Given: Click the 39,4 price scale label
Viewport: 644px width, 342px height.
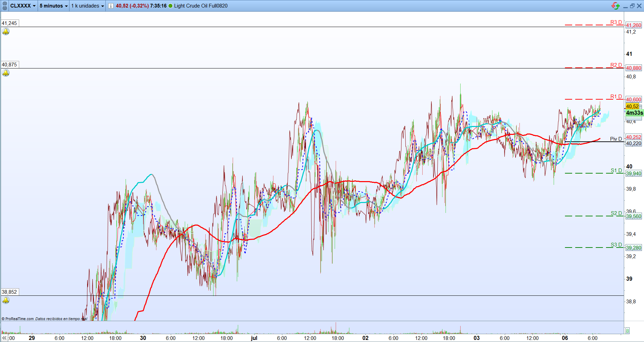Looking at the screenshot, I should click(x=631, y=234).
